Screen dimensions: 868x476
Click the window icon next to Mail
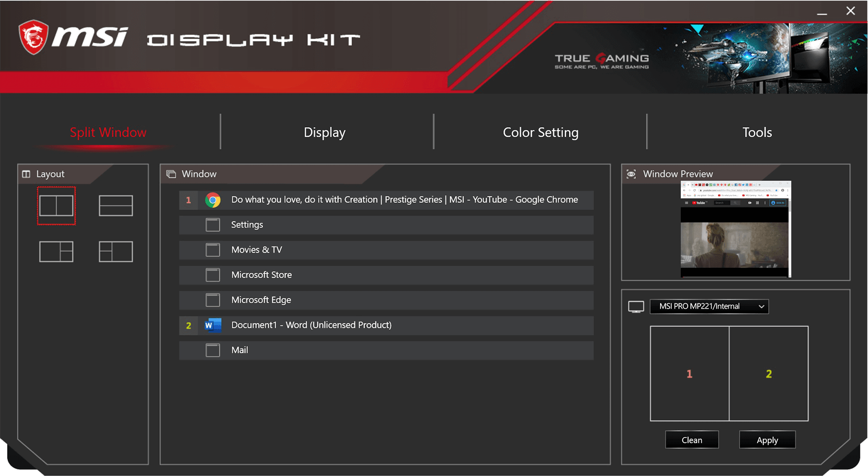tap(212, 350)
